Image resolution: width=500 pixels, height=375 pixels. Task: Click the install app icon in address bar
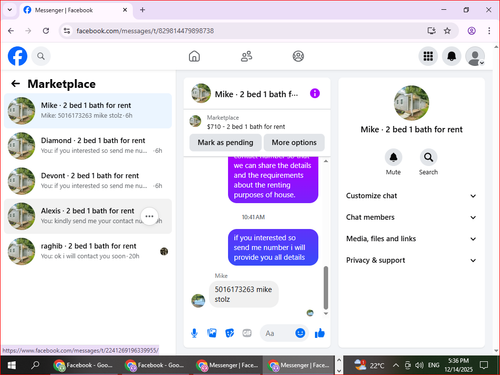coord(431,31)
